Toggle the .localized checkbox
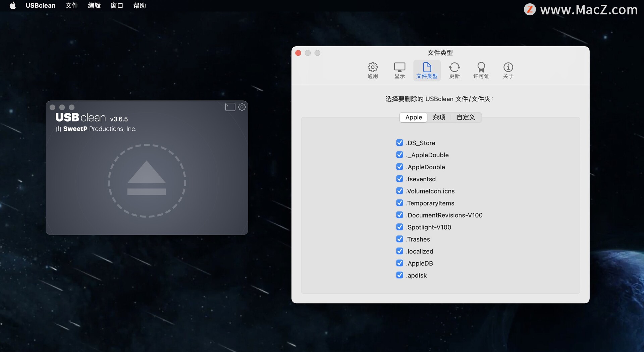 399,251
